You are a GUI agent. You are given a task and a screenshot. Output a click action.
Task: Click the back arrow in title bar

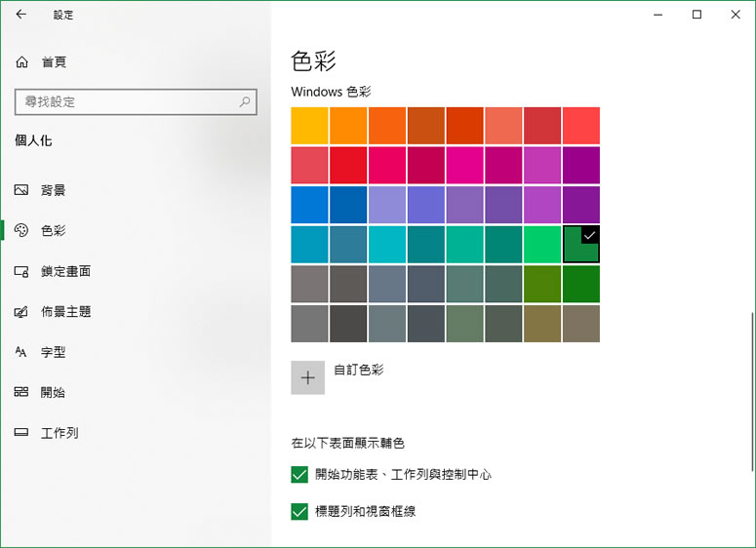pos(21,15)
